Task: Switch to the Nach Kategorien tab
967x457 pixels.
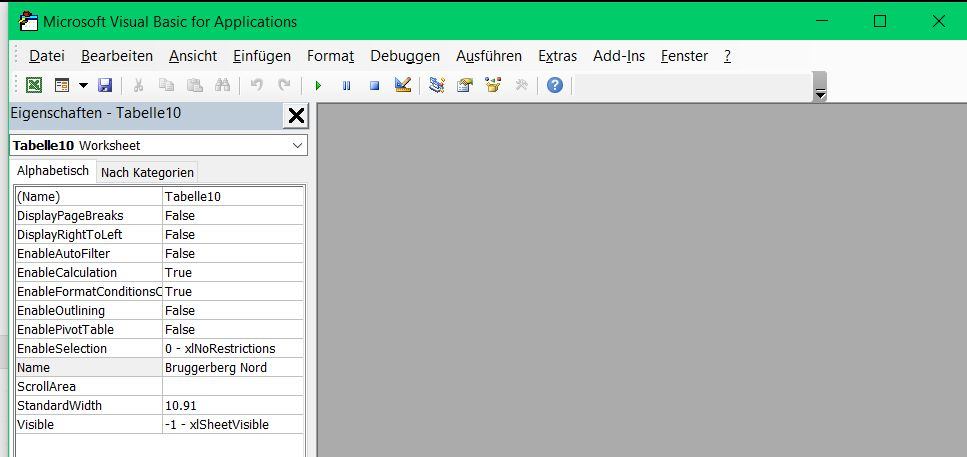Action: click(147, 173)
